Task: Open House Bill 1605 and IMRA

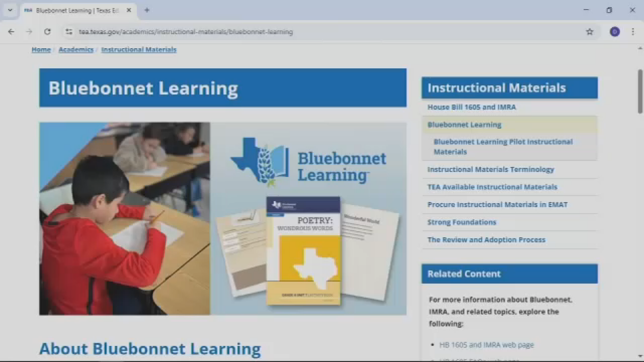Action: tap(472, 107)
